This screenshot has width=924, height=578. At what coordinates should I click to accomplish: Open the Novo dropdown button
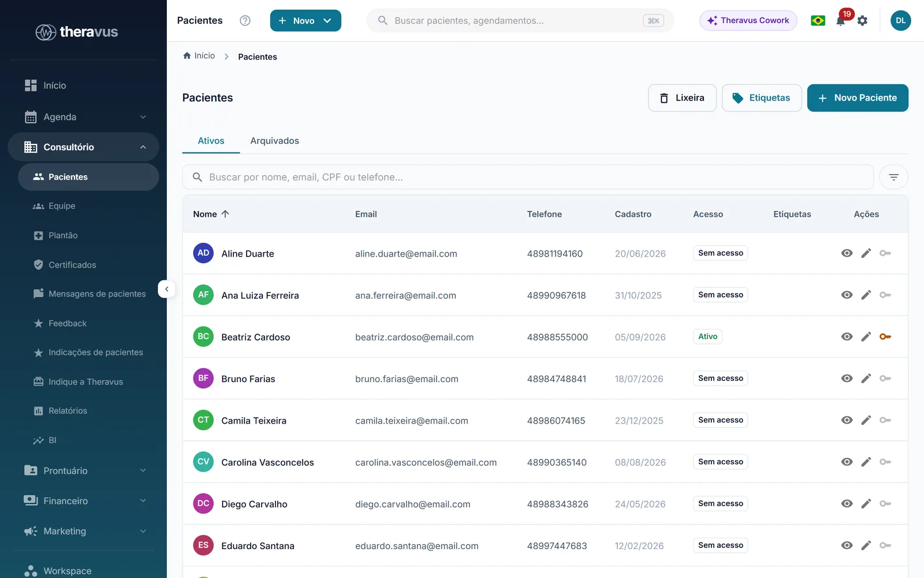[305, 21]
